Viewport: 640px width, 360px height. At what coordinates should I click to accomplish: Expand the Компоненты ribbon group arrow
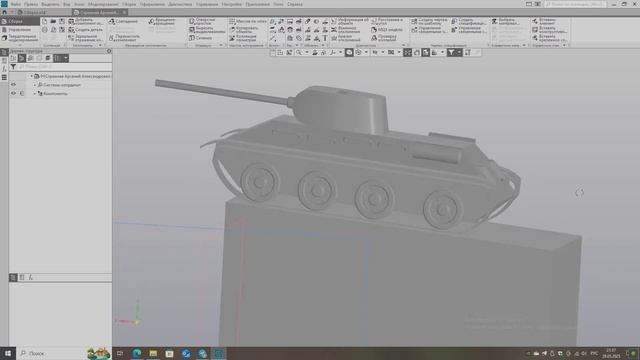(101, 45)
